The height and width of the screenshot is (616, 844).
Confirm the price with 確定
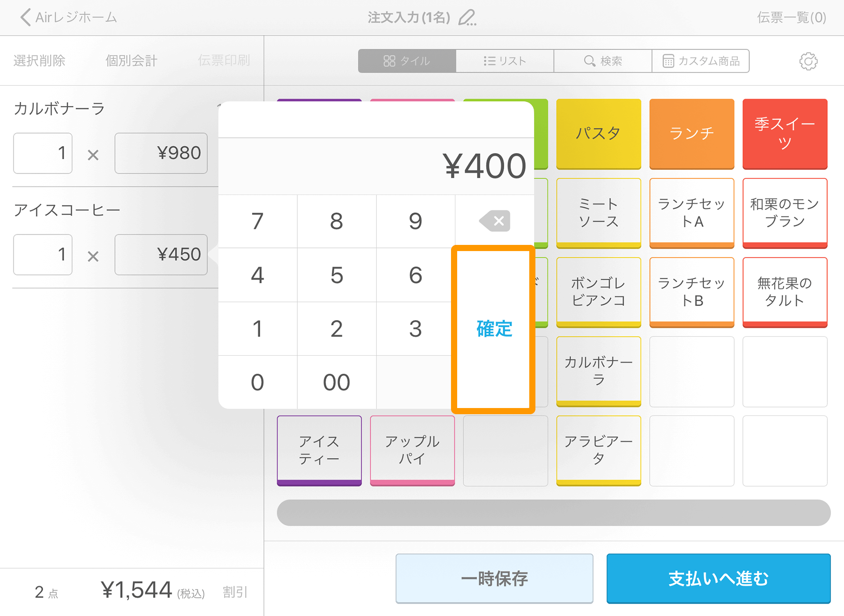pos(494,329)
